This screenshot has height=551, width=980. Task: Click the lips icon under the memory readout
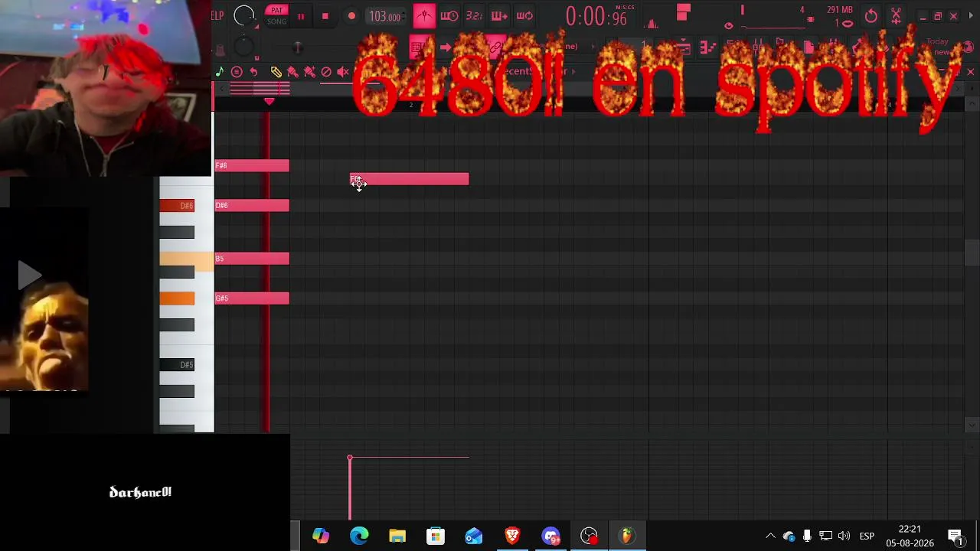pos(848,23)
